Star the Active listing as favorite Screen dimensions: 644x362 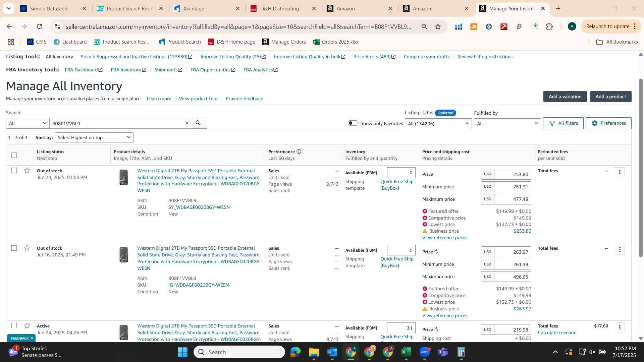click(27, 326)
